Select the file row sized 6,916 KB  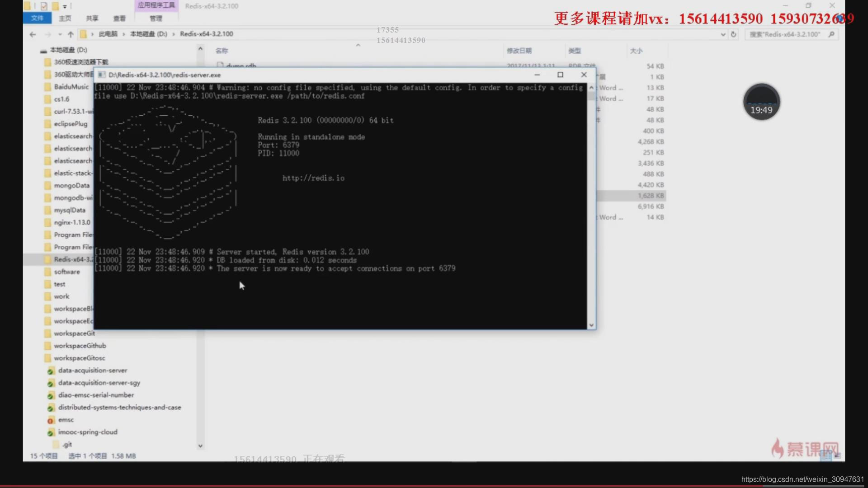[631, 206]
